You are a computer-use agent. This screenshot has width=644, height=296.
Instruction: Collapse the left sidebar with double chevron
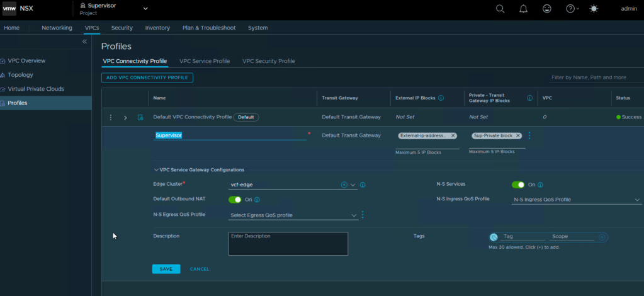point(85,42)
